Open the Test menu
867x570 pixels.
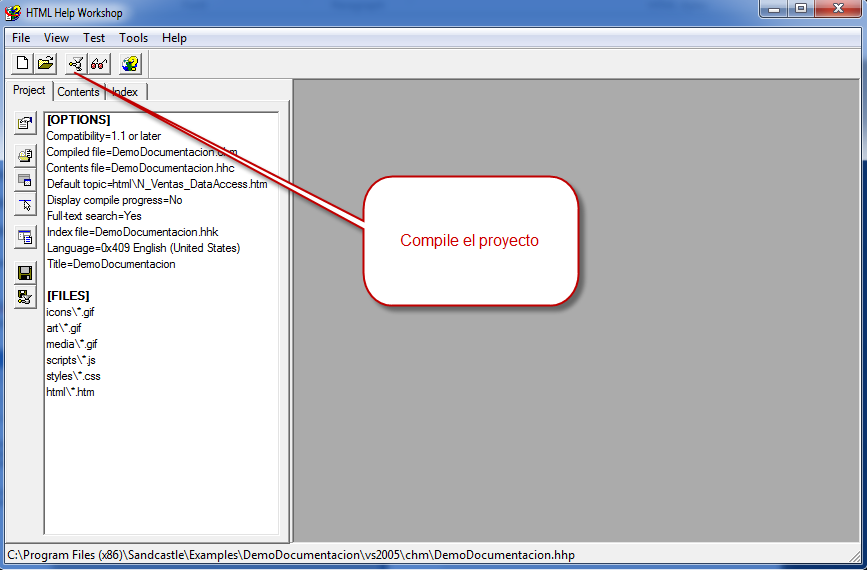point(94,38)
